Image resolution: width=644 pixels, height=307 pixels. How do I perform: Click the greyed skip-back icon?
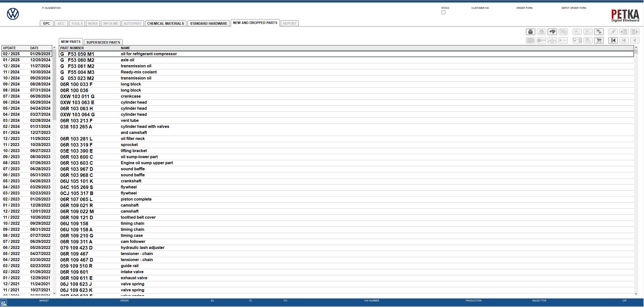(624, 40)
